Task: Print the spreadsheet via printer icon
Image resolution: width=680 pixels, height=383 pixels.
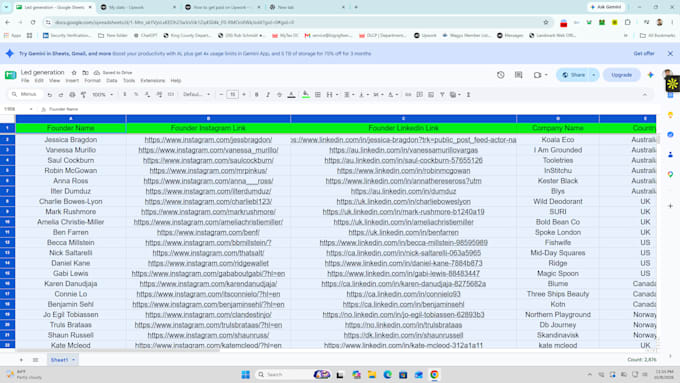Action: [72, 95]
